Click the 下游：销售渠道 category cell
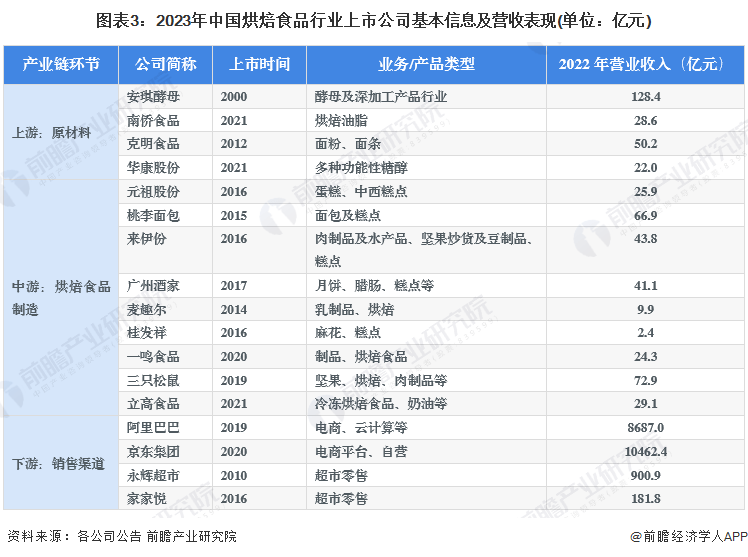748x557 pixels. click(58, 463)
